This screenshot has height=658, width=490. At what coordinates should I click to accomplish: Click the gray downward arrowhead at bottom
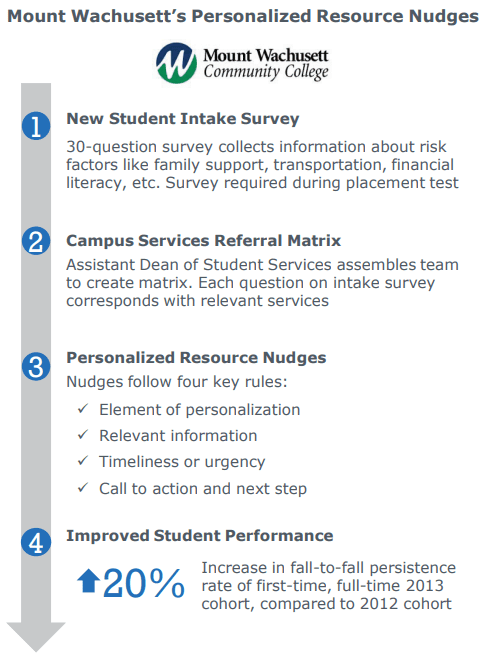click(x=36, y=637)
